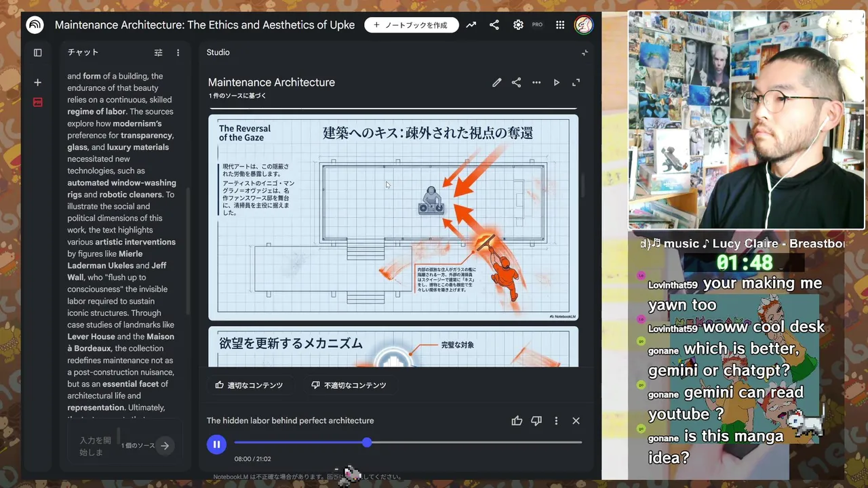Viewport: 868px width, 488px height.
Task: Send chat message arrow button
Action: pyautogui.click(x=165, y=446)
